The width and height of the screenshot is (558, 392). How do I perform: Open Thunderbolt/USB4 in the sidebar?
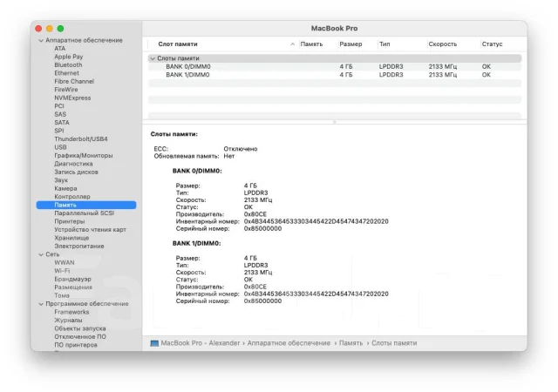click(81, 139)
